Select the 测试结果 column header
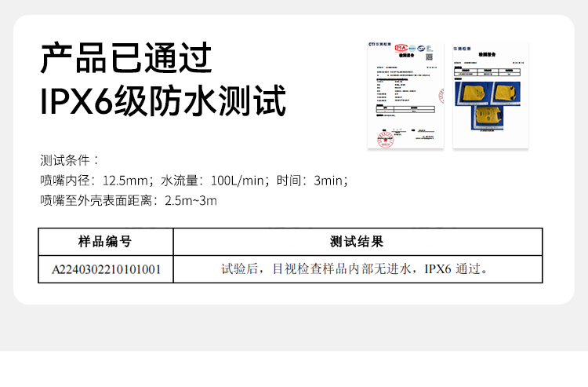Image resolution: width=588 pixels, height=387 pixels. pyautogui.click(x=357, y=241)
